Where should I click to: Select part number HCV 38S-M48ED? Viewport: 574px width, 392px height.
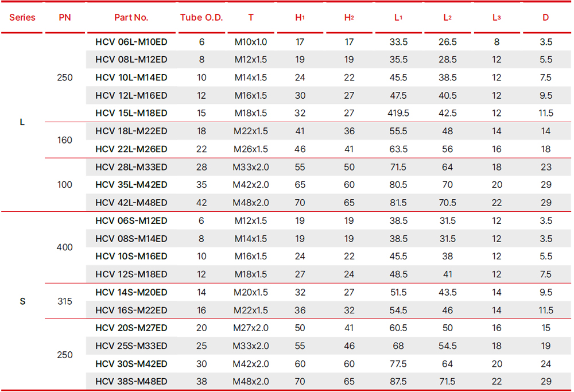(131, 382)
